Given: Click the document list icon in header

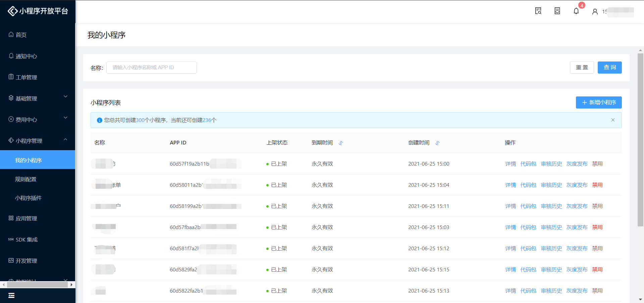Looking at the screenshot, I should 557,11.
